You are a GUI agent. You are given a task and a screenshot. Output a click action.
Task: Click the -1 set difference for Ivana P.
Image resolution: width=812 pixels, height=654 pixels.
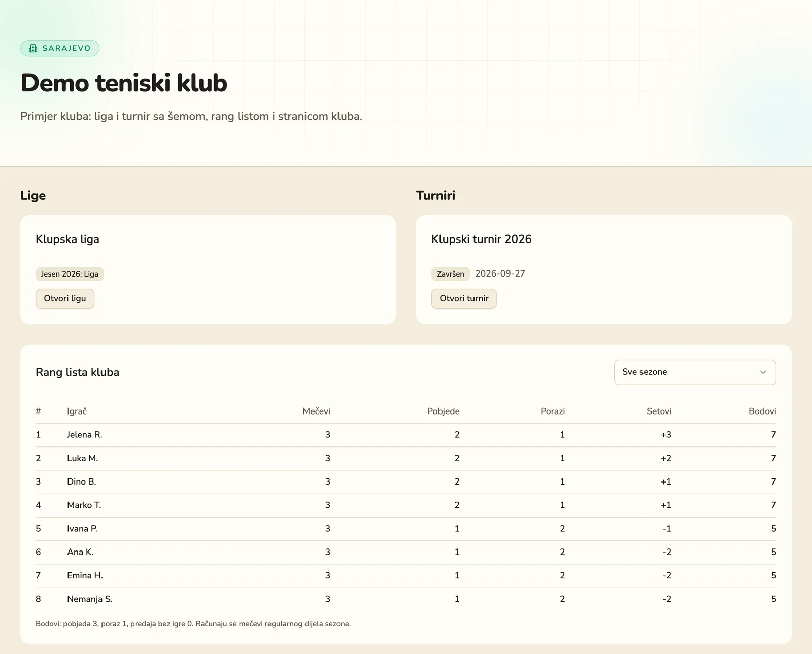click(x=667, y=529)
